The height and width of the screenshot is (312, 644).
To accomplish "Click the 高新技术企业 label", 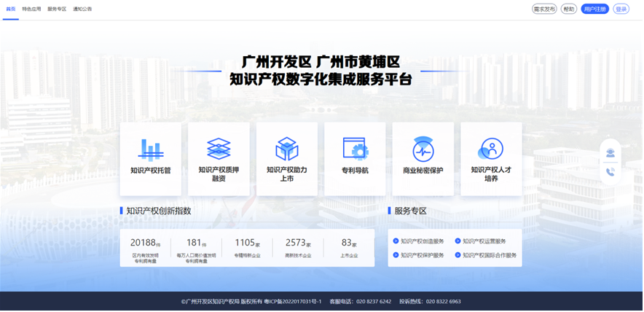I will coord(298,255).
